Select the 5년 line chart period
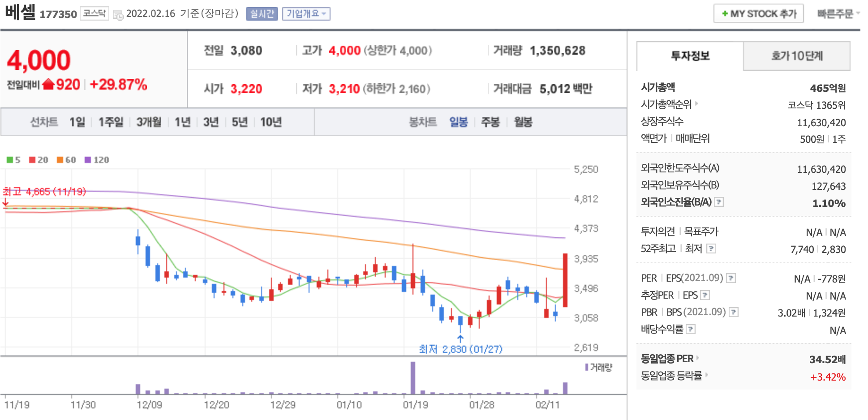Image resolution: width=868 pixels, height=420 pixels. coord(240,122)
